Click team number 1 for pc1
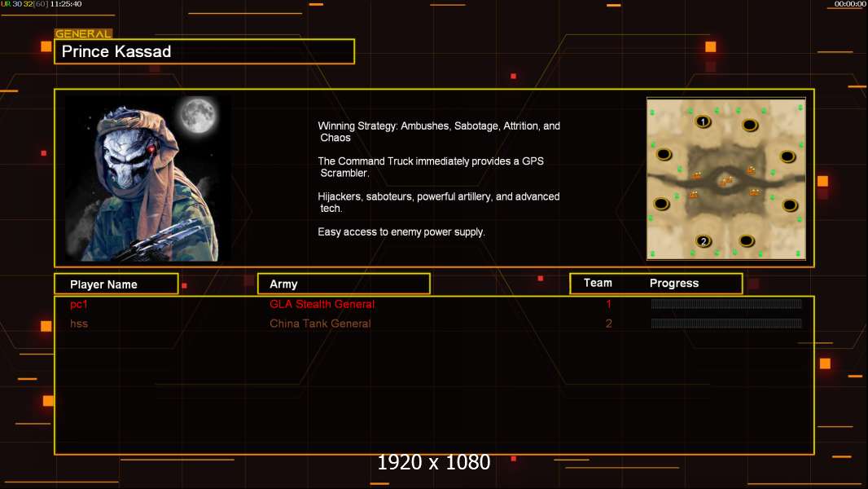This screenshot has width=868, height=489. click(608, 304)
